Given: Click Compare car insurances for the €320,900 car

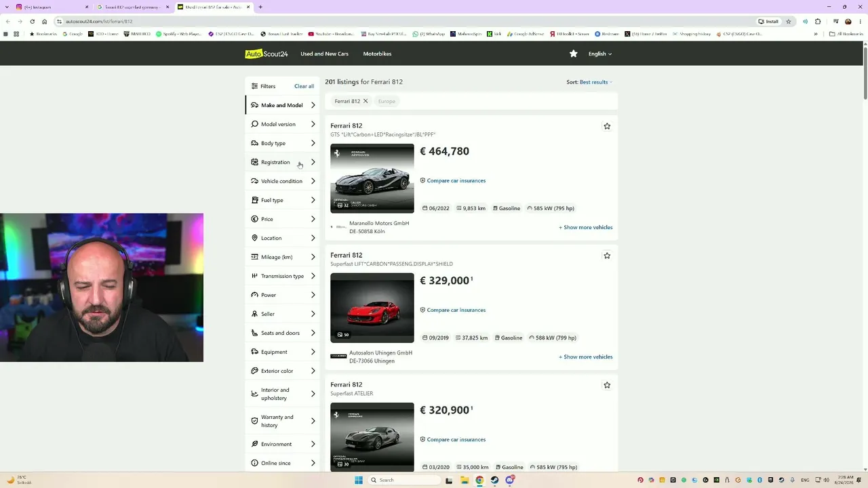Looking at the screenshot, I should point(452,440).
